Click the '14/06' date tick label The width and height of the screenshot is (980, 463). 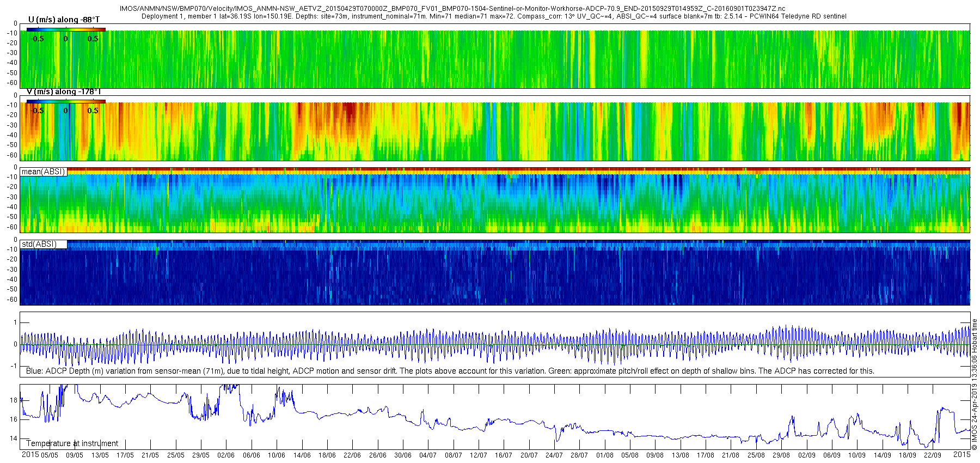[302, 455]
